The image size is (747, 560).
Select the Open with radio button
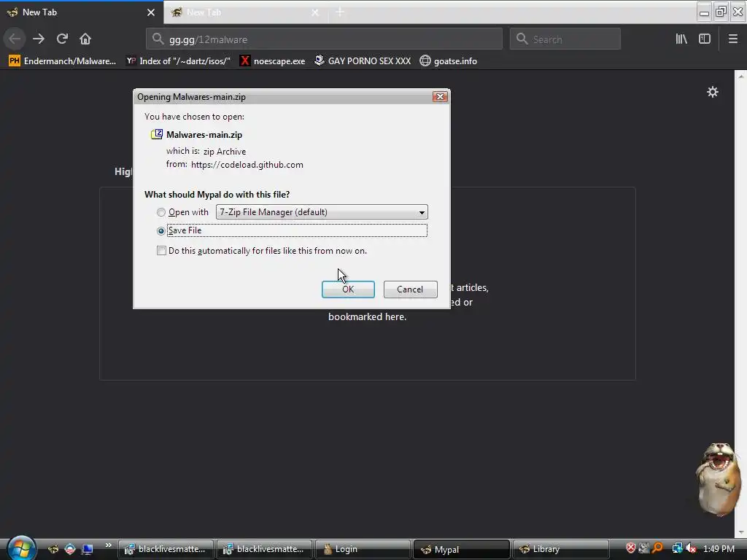pos(161,212)
